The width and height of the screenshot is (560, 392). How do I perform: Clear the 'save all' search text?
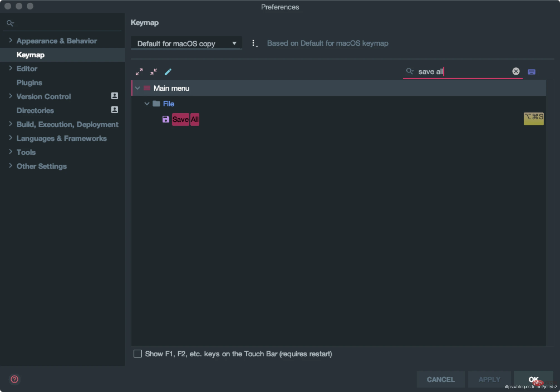click(x=516, y=72)
